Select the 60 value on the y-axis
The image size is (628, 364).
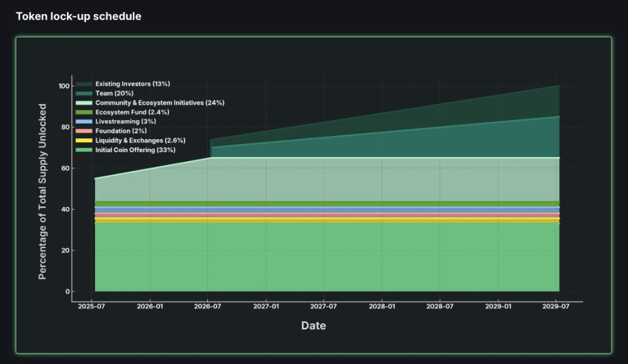tap(64, 169)
